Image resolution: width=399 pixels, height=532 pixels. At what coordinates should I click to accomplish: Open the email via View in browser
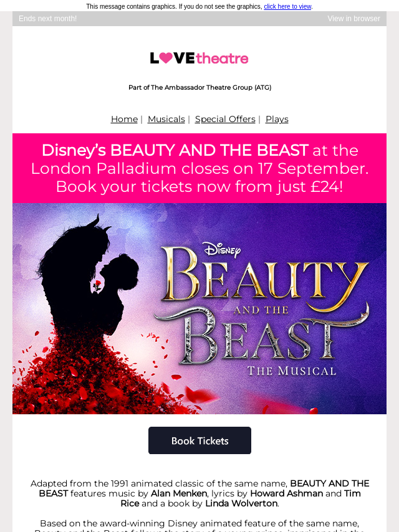353,19
